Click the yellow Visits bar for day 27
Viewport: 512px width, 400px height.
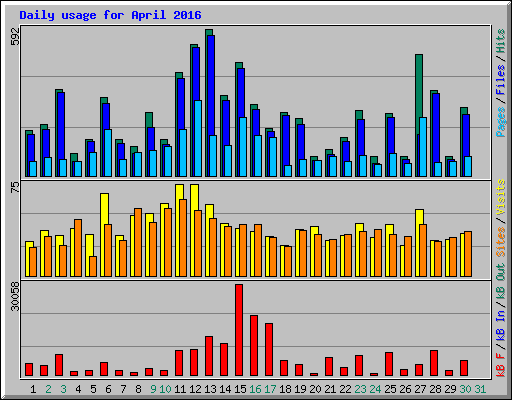click(420, 217)
